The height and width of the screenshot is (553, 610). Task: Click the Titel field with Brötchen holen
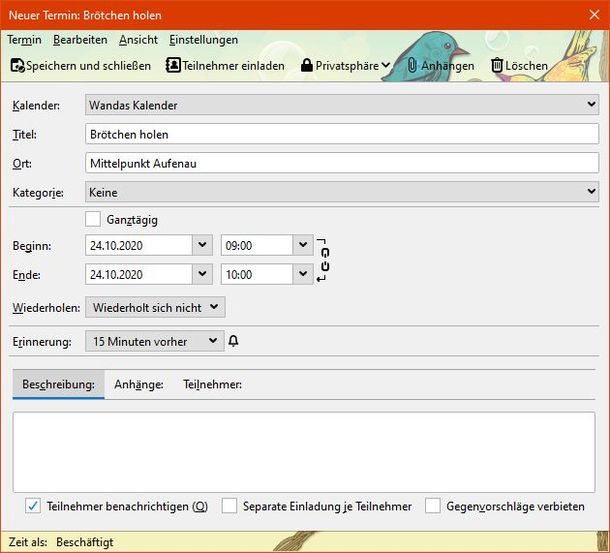click(x=341, y=134)
